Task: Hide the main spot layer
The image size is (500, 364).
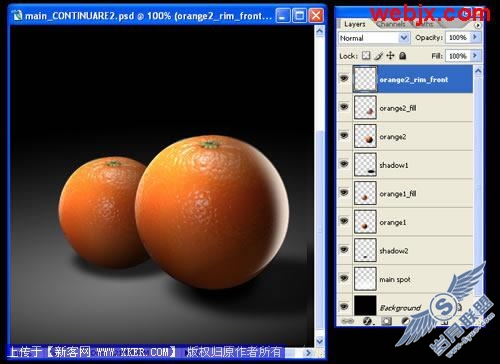Action: pyautogui.click(x=344, y=278)
